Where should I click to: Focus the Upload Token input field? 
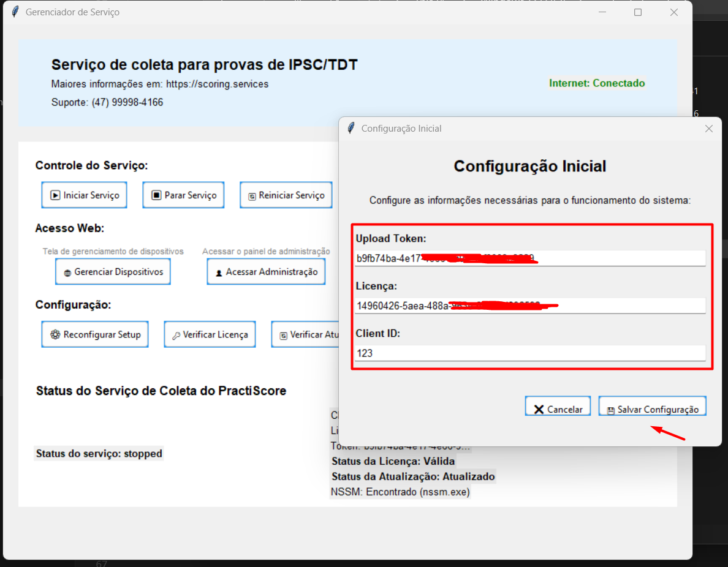click(x=530, y=258)
